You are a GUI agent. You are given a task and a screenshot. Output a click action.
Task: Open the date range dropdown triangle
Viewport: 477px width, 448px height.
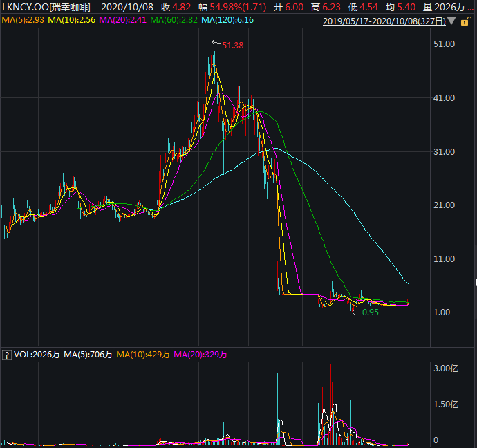pos(451,21)
